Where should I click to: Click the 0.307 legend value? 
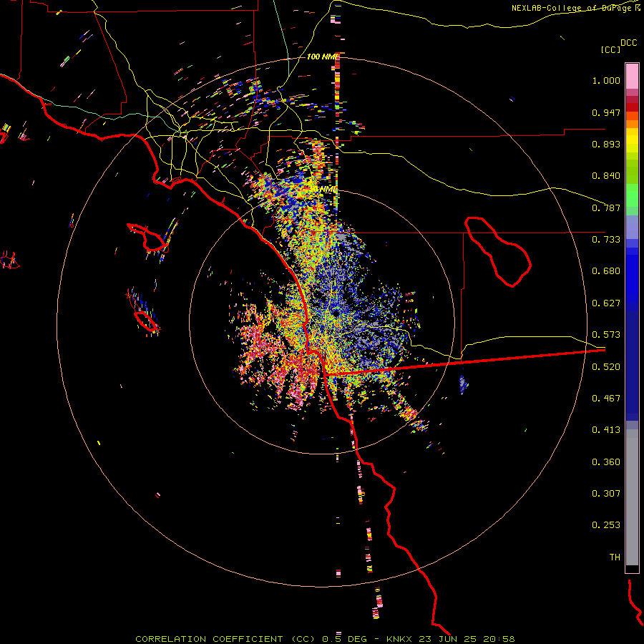tap(606, 494)
